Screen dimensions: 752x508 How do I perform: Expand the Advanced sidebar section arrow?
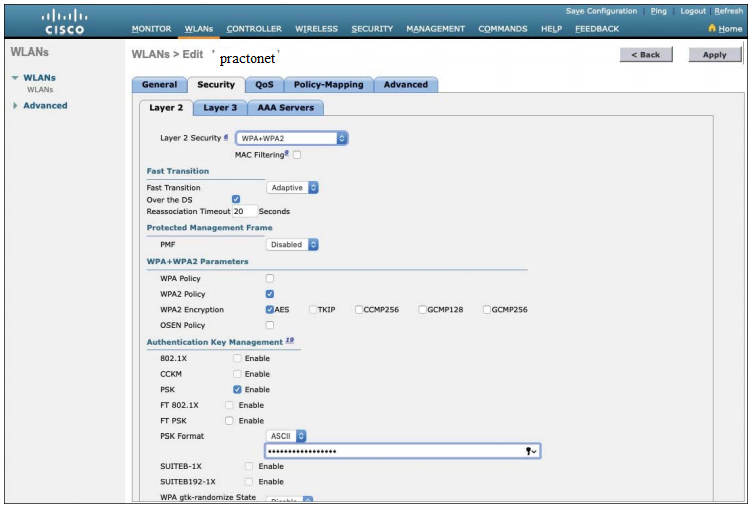(x=15, y=106)
